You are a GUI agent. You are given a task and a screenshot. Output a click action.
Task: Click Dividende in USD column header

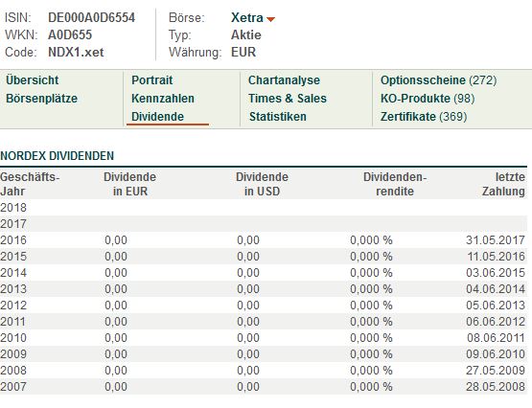pos(262,184)
